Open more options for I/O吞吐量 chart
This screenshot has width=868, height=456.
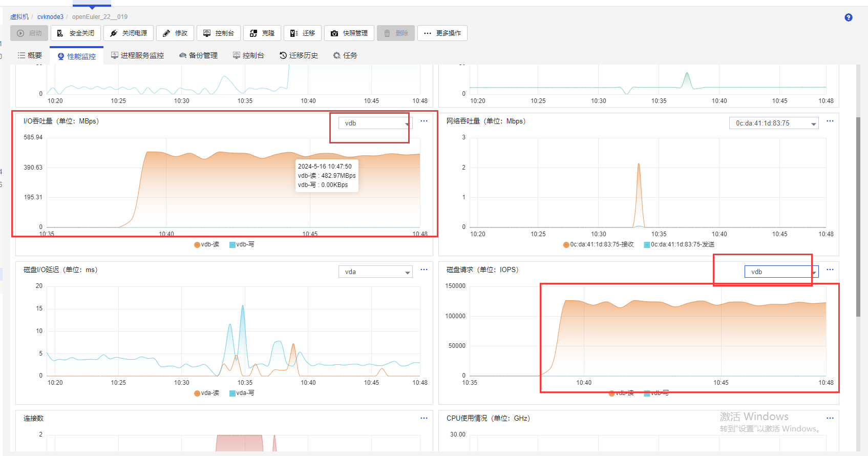coord(424,121)
